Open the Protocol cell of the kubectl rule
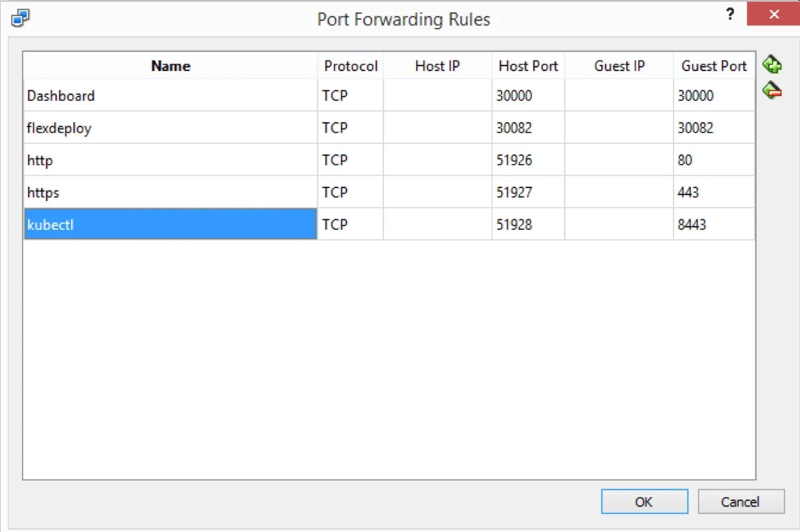800x532 pixels. 350,224
